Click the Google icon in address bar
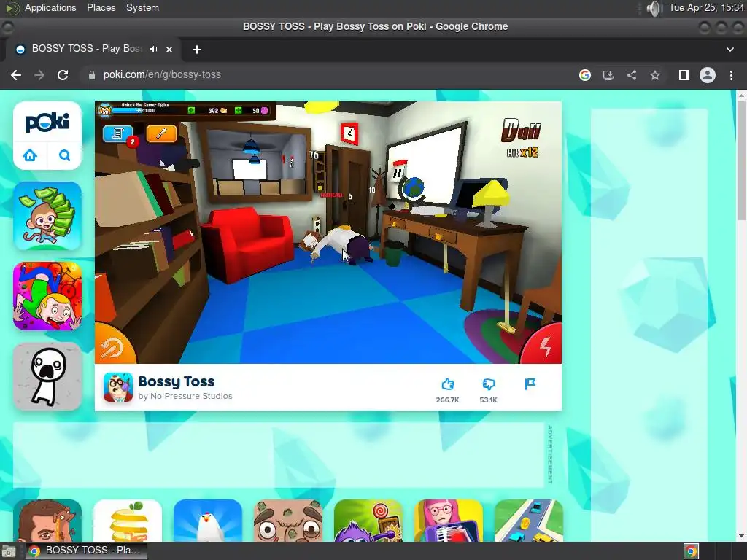 click(585, 75)
